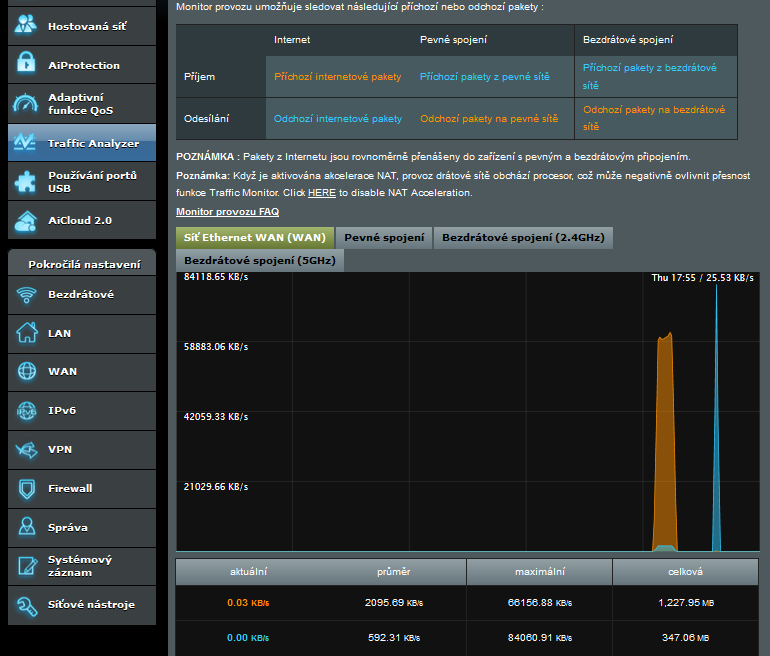Click the WAN globe icon
The width and height of the screenshot is (770, 656).
(27, 371)
